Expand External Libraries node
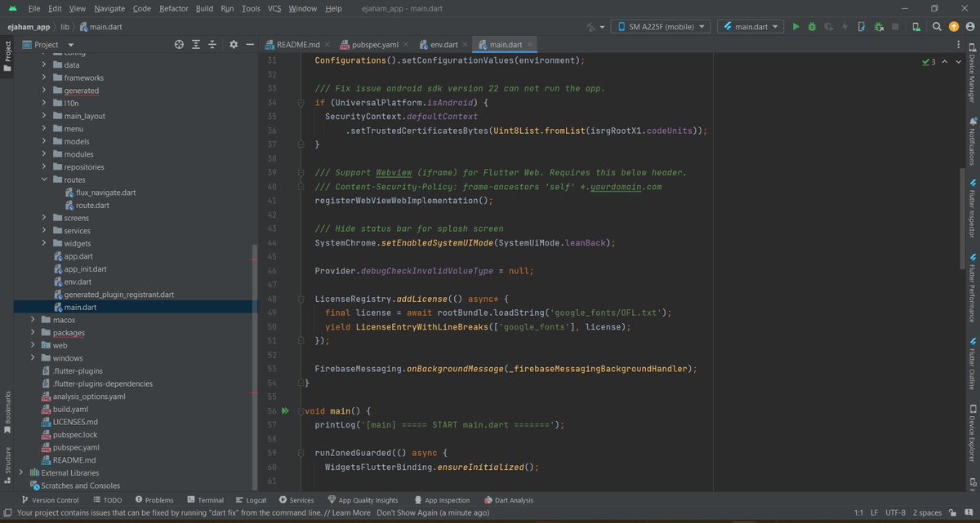The image size is (980, 523). tap(22, 472)
